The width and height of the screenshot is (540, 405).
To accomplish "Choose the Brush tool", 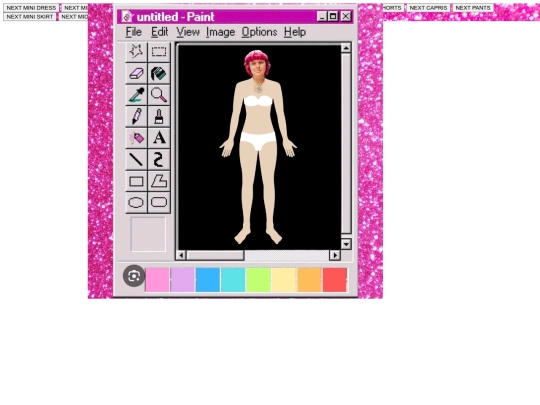I will tap(159, 116).
